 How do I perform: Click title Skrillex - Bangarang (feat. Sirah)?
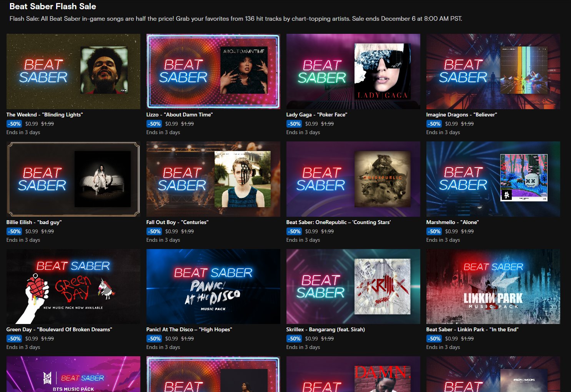pyautogui.click(x=326, y=329)
